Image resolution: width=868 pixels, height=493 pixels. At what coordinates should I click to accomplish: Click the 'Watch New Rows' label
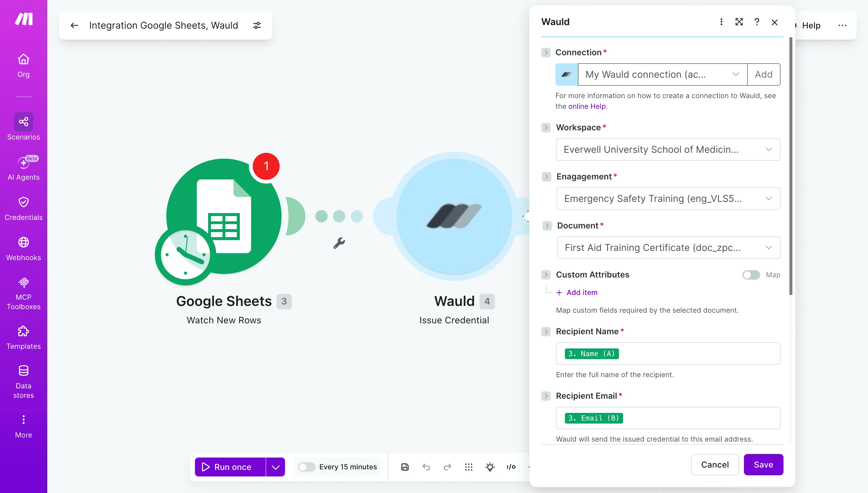click(224, 320)
